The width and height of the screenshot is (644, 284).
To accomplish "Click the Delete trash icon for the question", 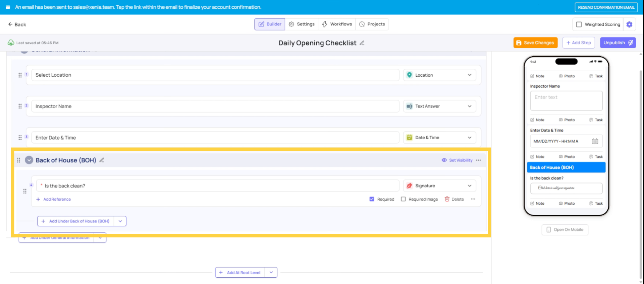I will point(447,199).
